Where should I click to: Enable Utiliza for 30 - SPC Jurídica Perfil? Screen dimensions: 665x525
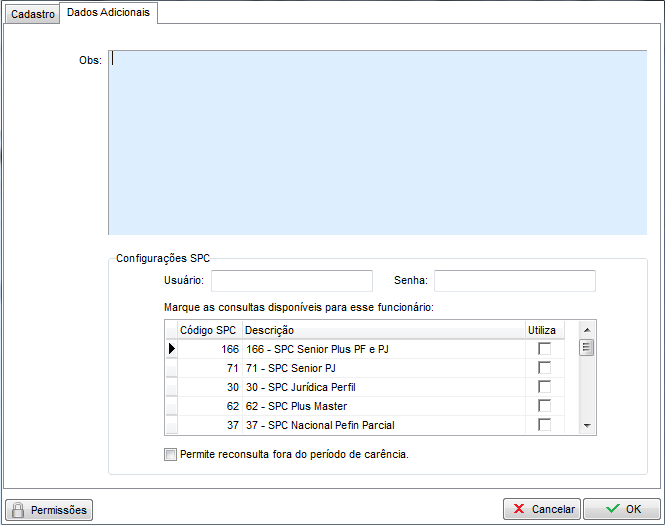point(544,386)
